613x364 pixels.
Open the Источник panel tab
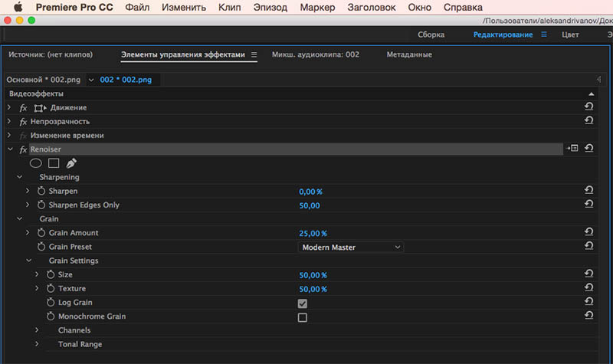coord(51,54)
